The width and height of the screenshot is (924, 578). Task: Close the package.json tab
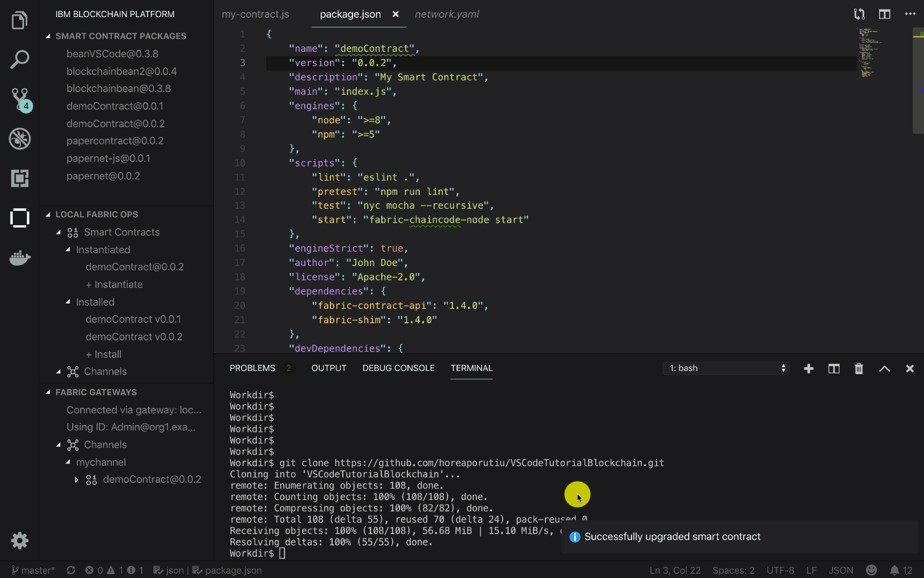click(396, 14)
